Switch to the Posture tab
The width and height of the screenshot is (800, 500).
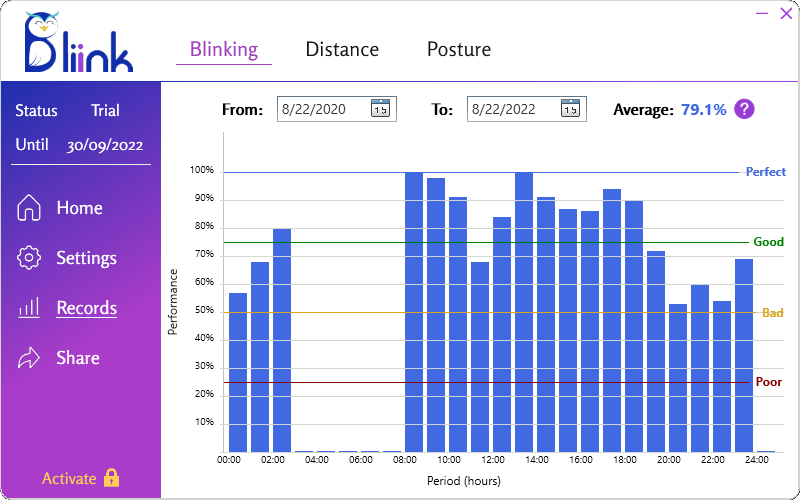click(459, 49)
